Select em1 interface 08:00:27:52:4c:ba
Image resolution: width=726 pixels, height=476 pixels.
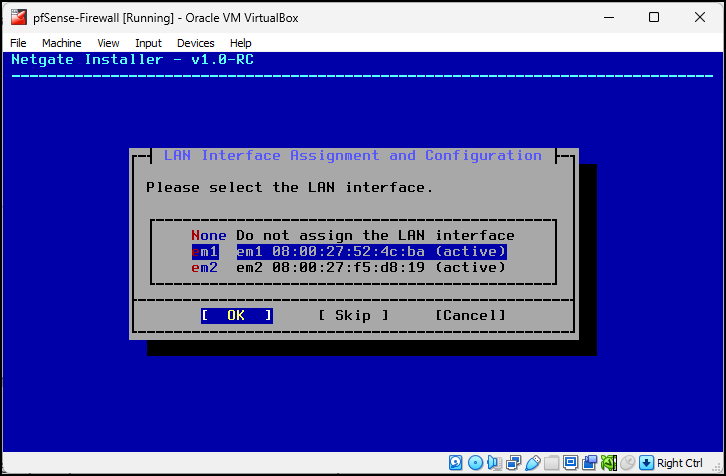coord(349,251)
